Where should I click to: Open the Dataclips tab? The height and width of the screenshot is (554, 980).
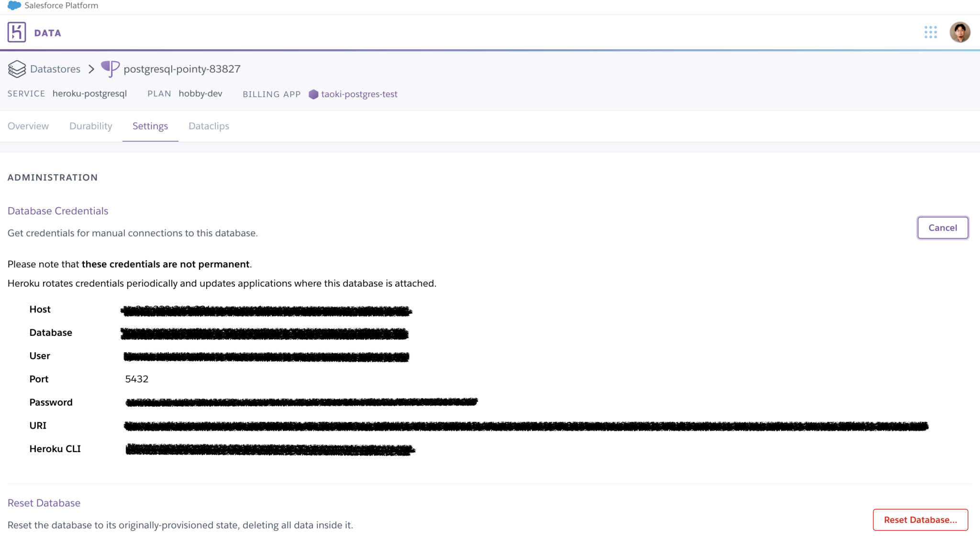(x=209, y=126)
